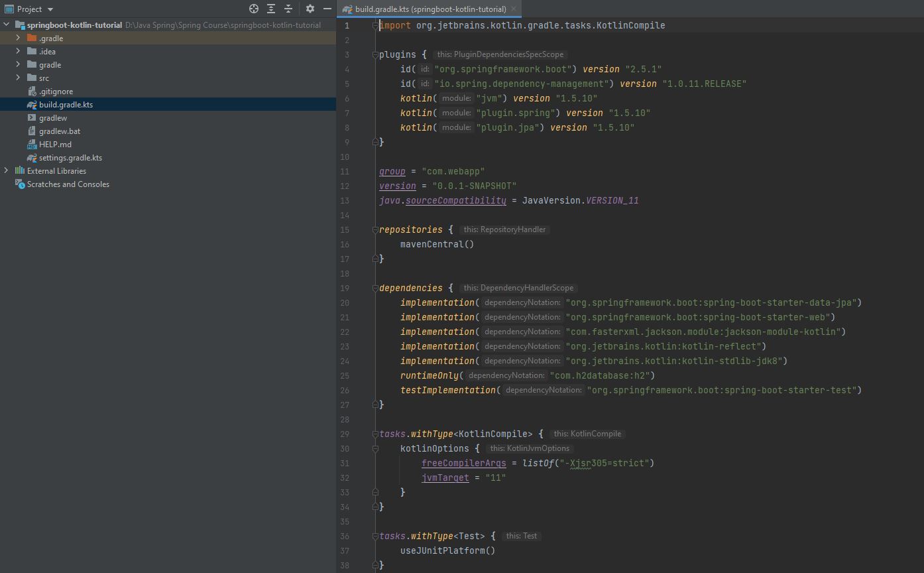The width and height of the screenshot is (924, 573).
Task: Click the Project panel window icon
Action: tap(9, 9)
